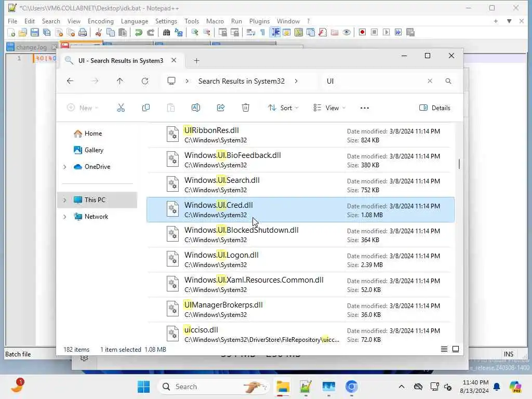This screenshot has height=399, width=532.
Task: Close the UI Search Results tab
Action: 174,60
